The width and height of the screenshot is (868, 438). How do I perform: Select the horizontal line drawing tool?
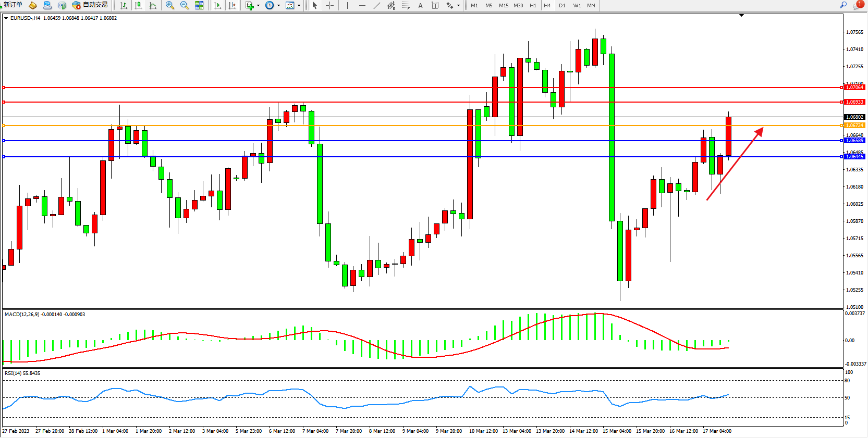(362, 5)
